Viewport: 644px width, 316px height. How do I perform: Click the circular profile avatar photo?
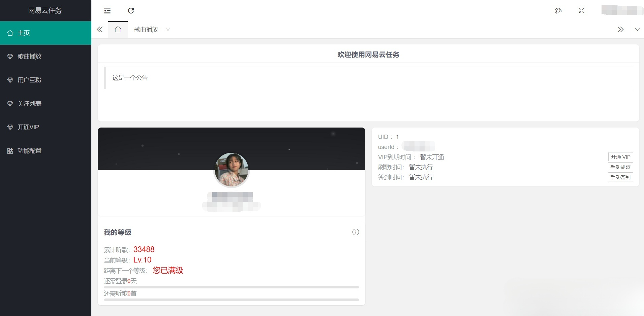(x=232, y=170)
